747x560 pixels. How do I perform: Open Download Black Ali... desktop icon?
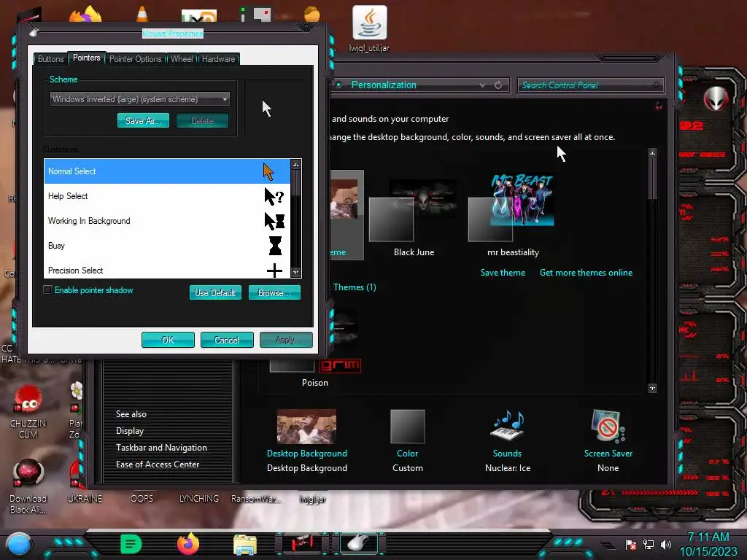point(28,486)
